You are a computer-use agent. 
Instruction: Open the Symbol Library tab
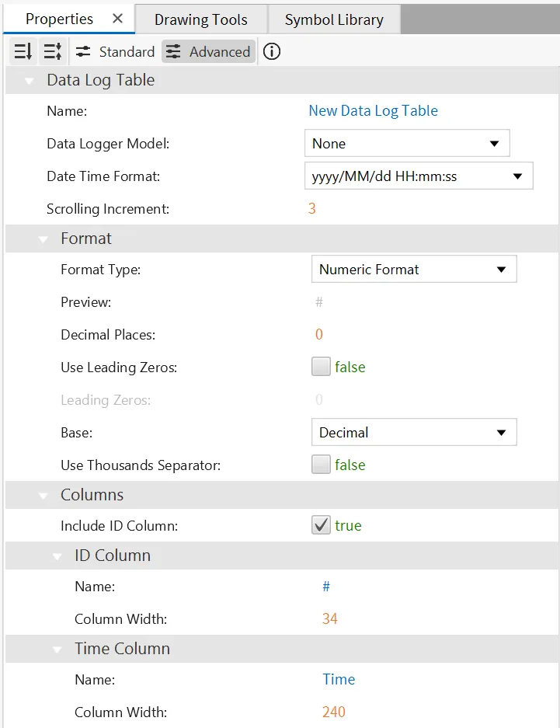click(x=334, y=19)
